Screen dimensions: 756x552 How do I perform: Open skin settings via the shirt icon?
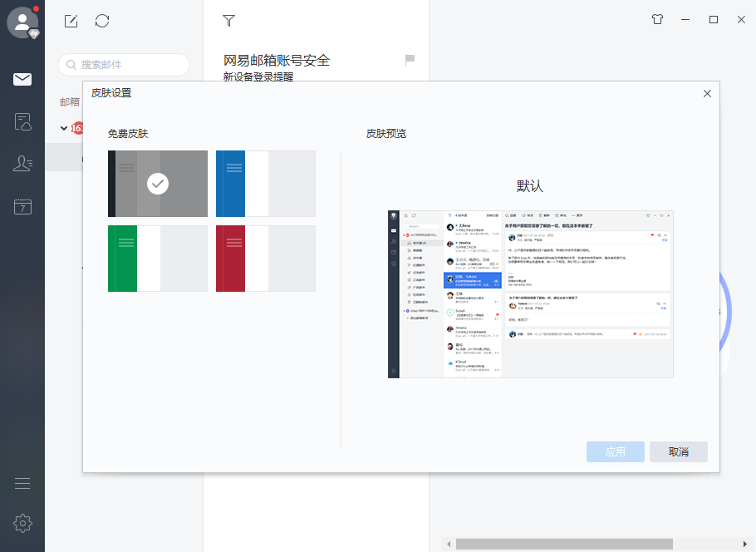[656, 18]
